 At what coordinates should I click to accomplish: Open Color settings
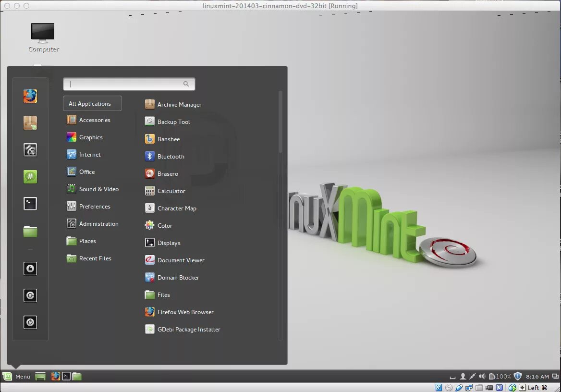[159, 225]
